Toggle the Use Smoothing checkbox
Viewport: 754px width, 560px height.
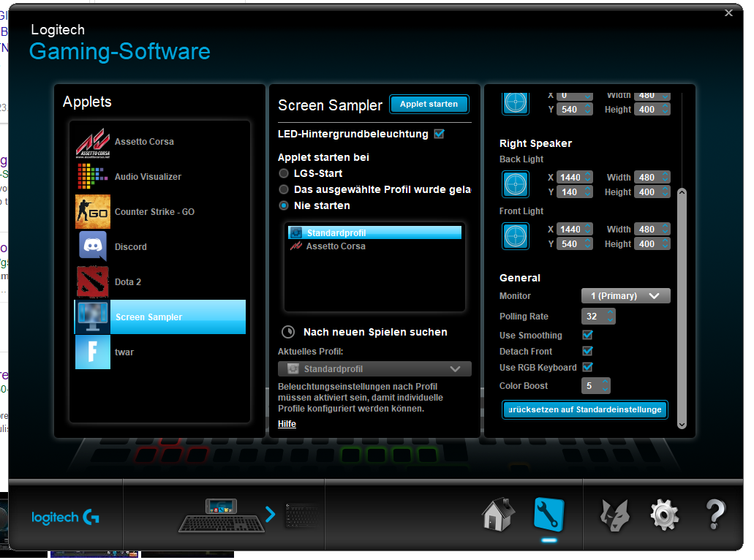click(587, 335)
